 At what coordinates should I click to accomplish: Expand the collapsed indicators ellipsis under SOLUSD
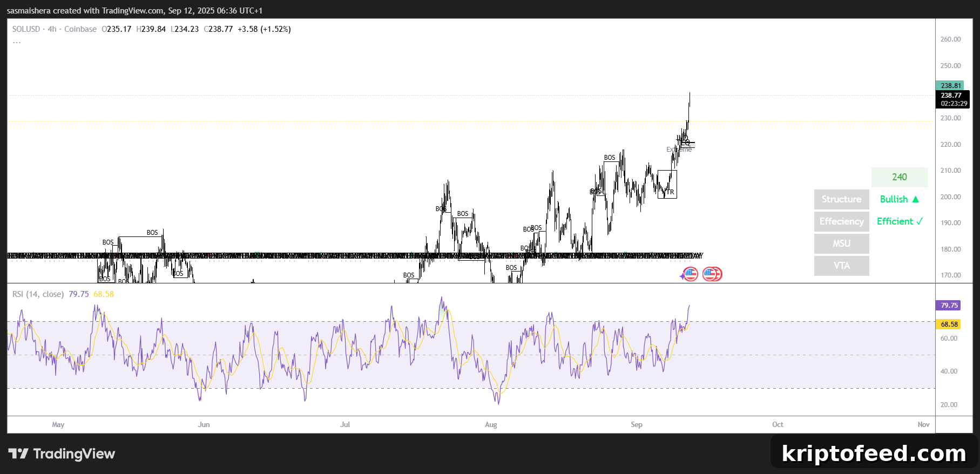[17, 42]
